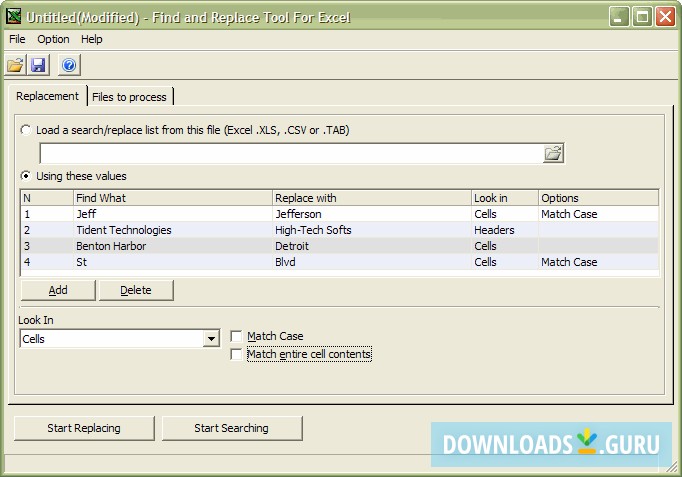The width and height of the screenshot is (682, 477).
Task: Select the 'Load a search/replace list' radio button
Action: (x=26, y=130)
